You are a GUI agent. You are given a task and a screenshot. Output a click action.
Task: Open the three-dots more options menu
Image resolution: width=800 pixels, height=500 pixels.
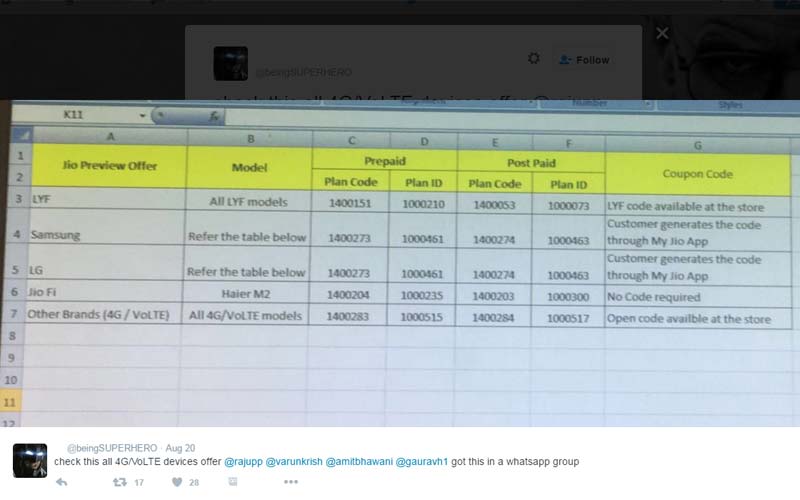click(x=291, y=482)
